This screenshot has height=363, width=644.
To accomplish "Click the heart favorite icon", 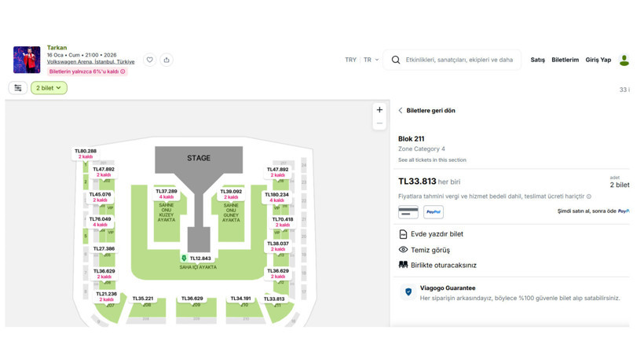I will 149,60.
